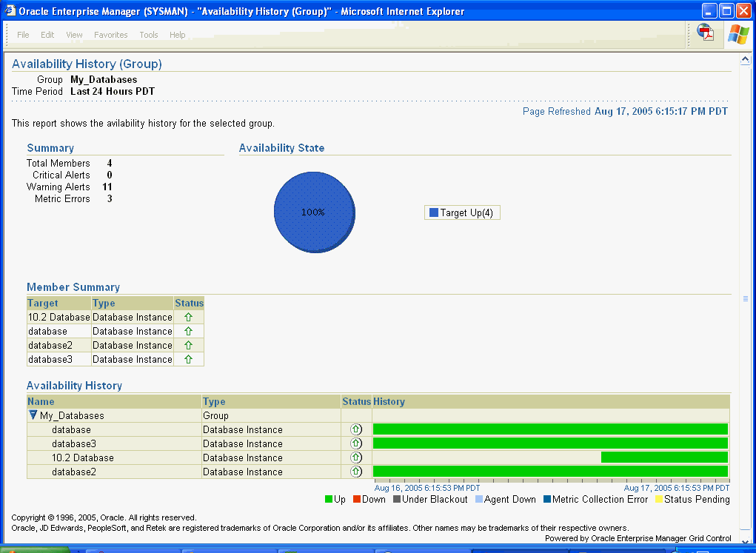Screen dimensions: 756x553
Task: Click the Windows logo icon in the toolbar
Action: (738, 33)
